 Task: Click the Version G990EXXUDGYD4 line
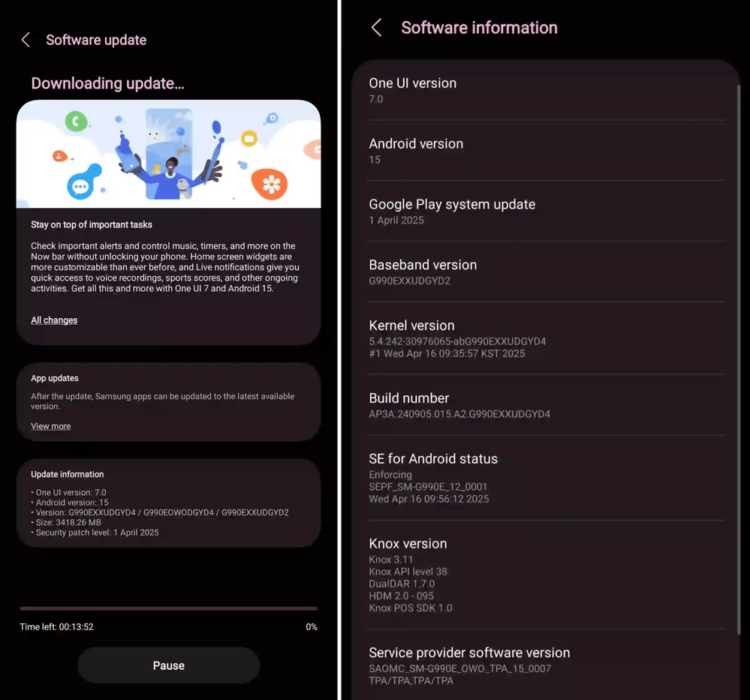coord(160,512)
